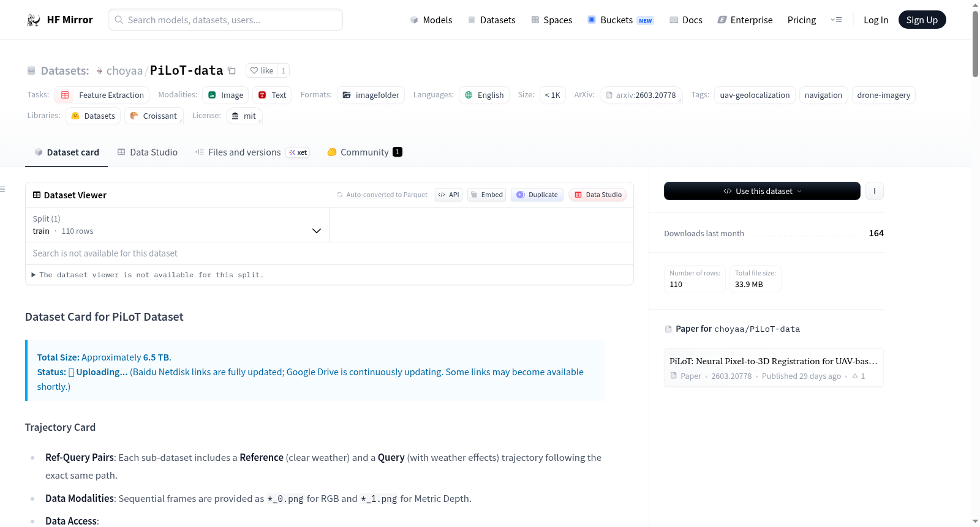
Task: Click the downloads count 164
Action: click(x=876, y=233)
